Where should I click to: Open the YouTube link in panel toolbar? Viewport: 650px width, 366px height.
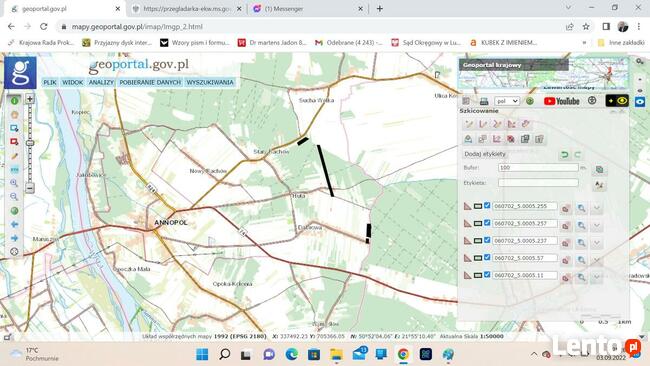pyautogui.click(x=562, y=101)
